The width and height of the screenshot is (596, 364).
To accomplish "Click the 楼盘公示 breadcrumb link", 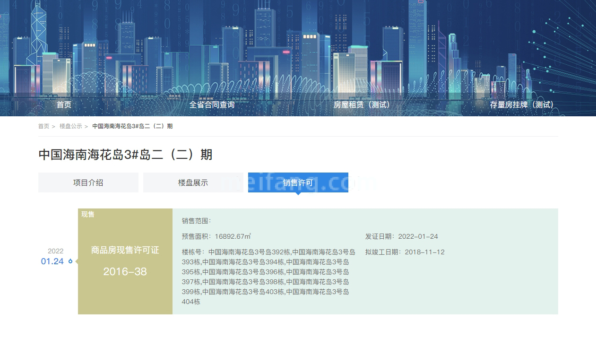I will pyautogui.click(x=70, y=126).
